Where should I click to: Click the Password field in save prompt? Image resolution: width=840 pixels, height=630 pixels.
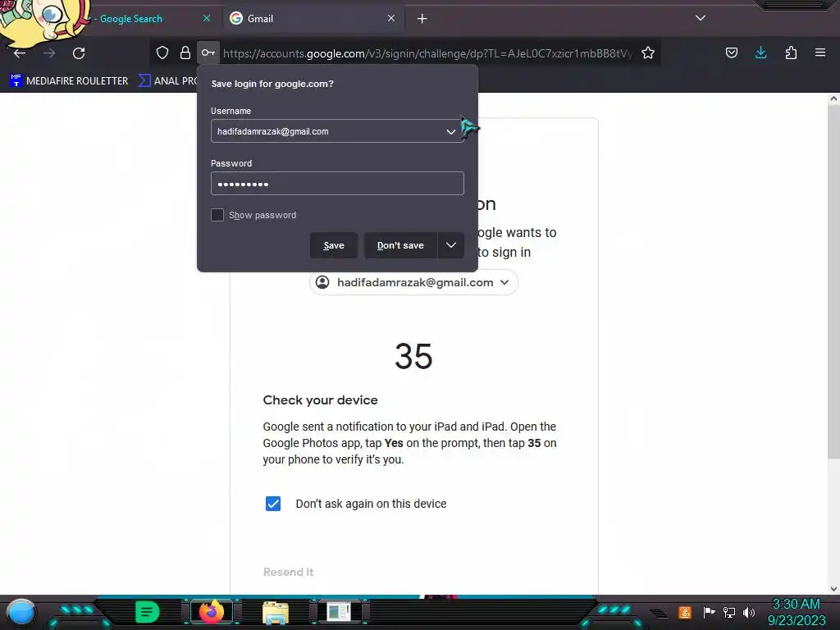pyautogui.click(x=337, y=184)
